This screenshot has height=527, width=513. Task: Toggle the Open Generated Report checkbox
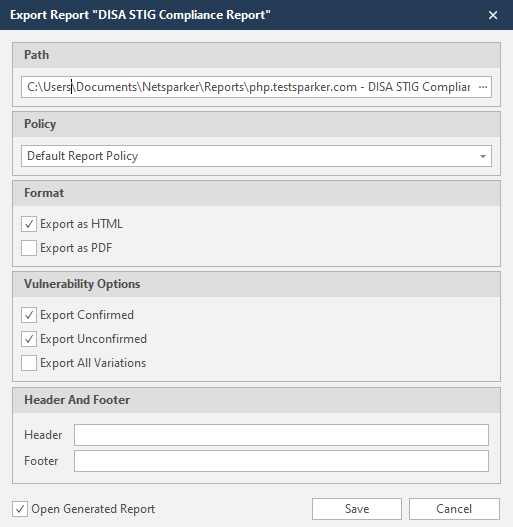(20, 509)
